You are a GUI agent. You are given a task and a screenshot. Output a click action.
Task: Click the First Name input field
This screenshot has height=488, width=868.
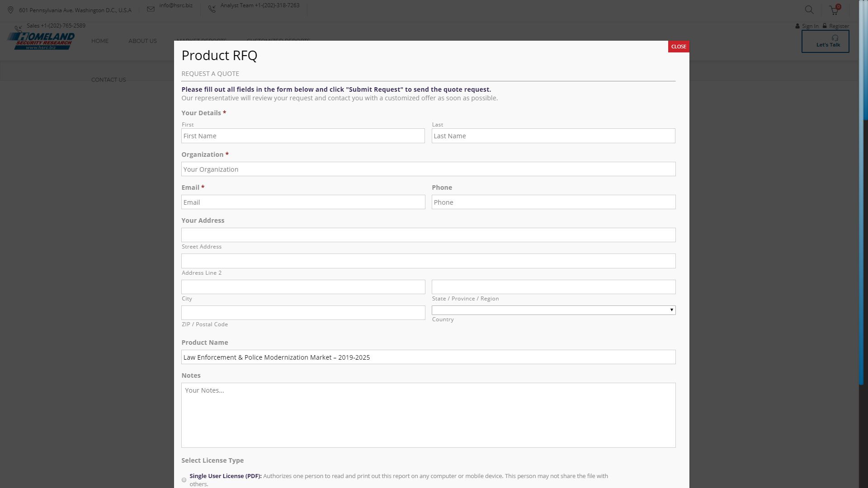(303, 136)
